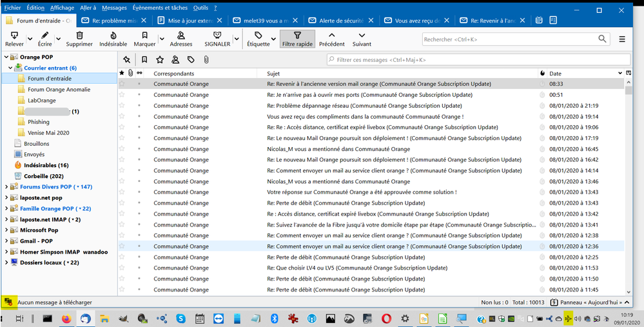644x327 pixels.
Task: Mark message as Indésirable using flame icon
Action: click(x=113, y=36)
